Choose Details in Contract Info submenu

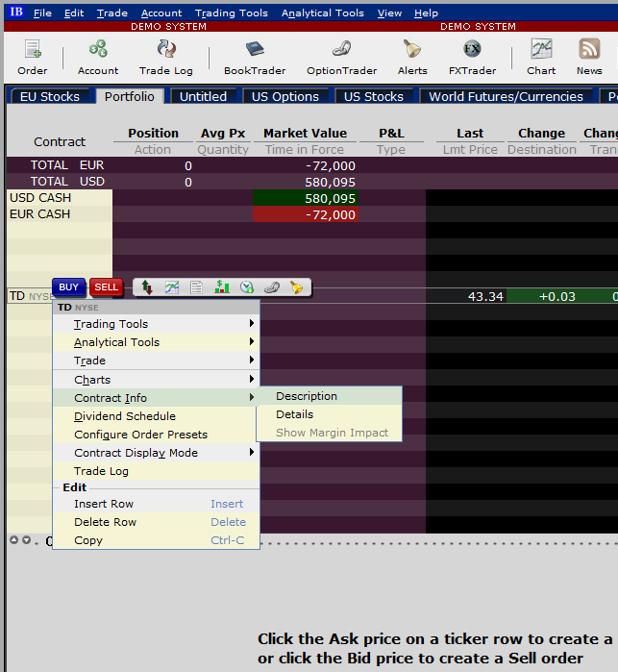tap(329, 414)
